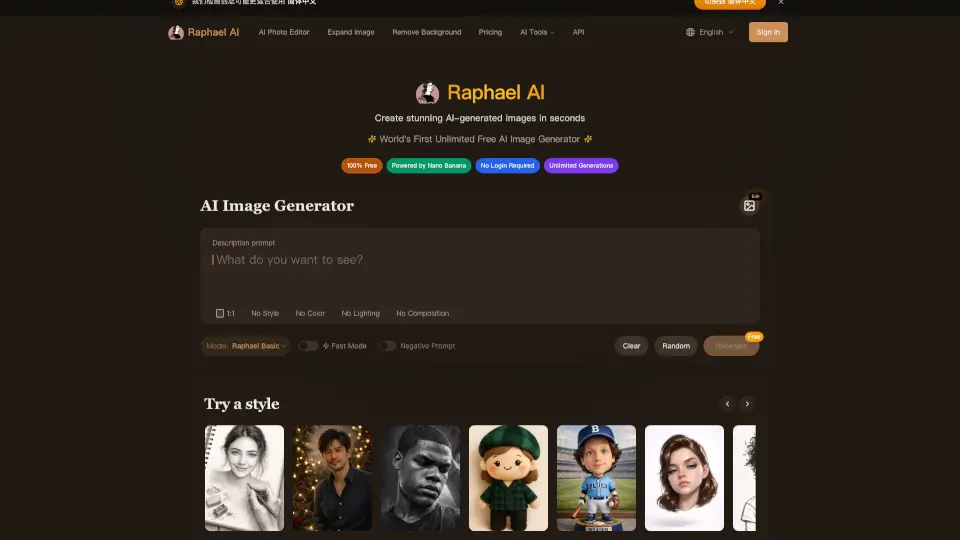960x540 pixels.
Task: Select the man by Christmas tree style thumbnail
Action: click(332, 478)
